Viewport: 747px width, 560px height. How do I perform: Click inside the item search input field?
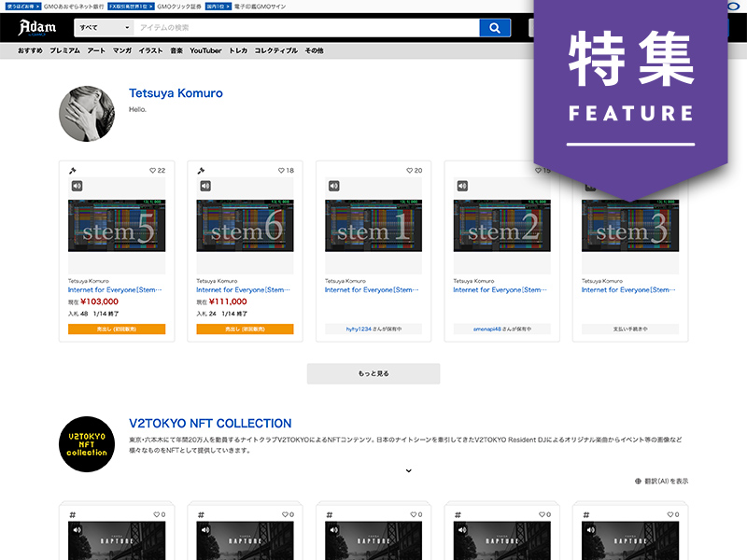pyautogui.click(x=280, y=28)
